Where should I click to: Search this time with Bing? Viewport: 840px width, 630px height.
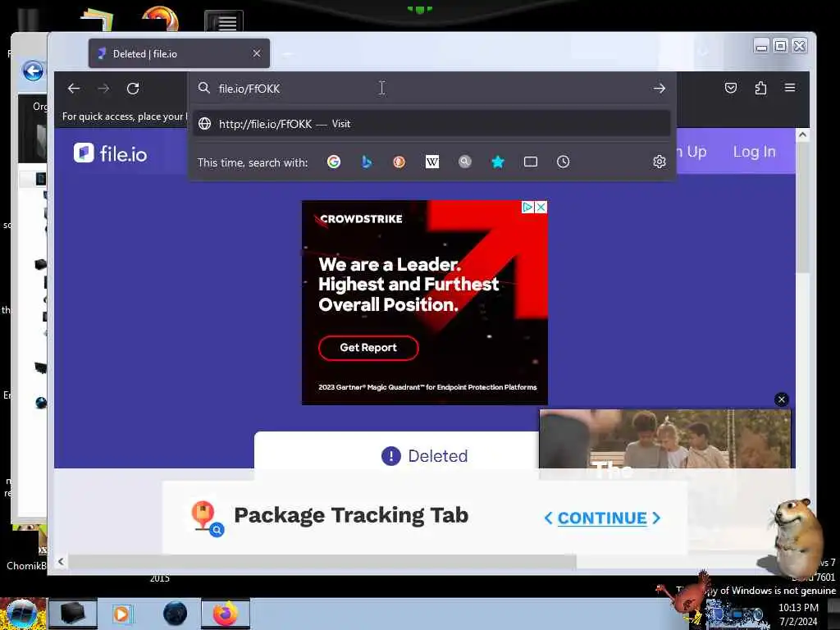coord(367,162)
